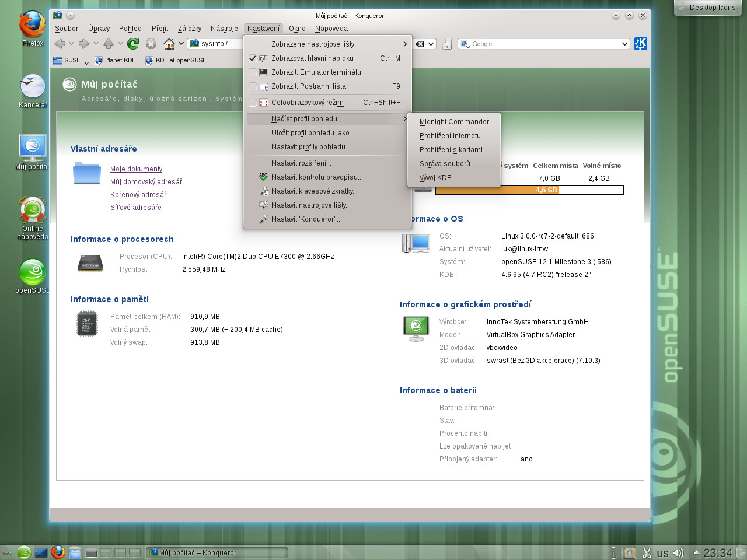747x560 pixels.
Task: Click the Home folder toolbar icon
Action: pyautogui.click(x=169, y=44)
